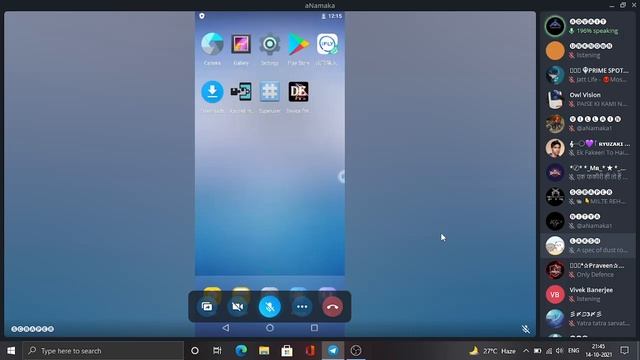Viewport: 640px width, 360px height.
Task: Show hidden tray icons chevron
Action: (526, 351)
